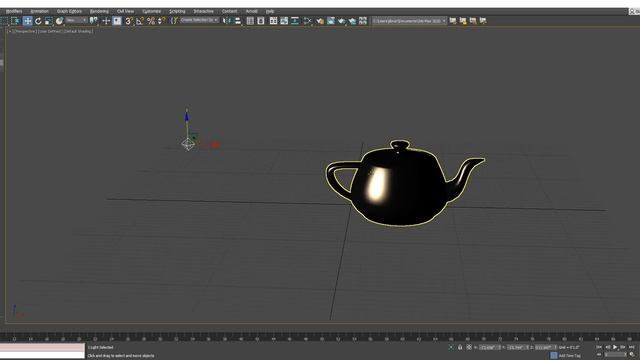Viewport: 640px width, 360px height.
Task: Click the Y coordinate field
Action: (517, 348)
